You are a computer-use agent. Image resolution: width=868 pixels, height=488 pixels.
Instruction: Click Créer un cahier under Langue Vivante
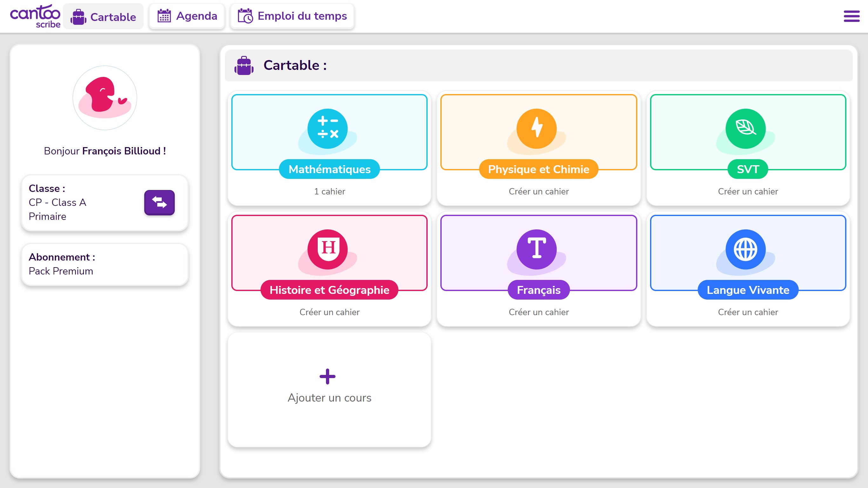pyautogui.click(x=748, y=312)
